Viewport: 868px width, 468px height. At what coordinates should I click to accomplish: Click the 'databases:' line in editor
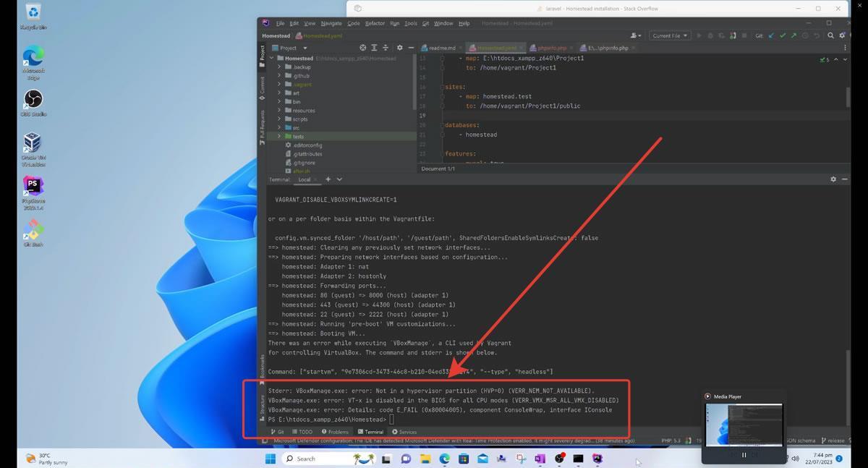[x=461, y=125]
